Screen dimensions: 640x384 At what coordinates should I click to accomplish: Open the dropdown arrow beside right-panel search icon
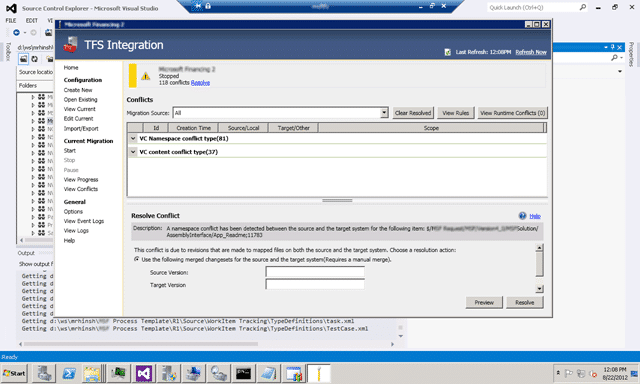tap(621, 58)
